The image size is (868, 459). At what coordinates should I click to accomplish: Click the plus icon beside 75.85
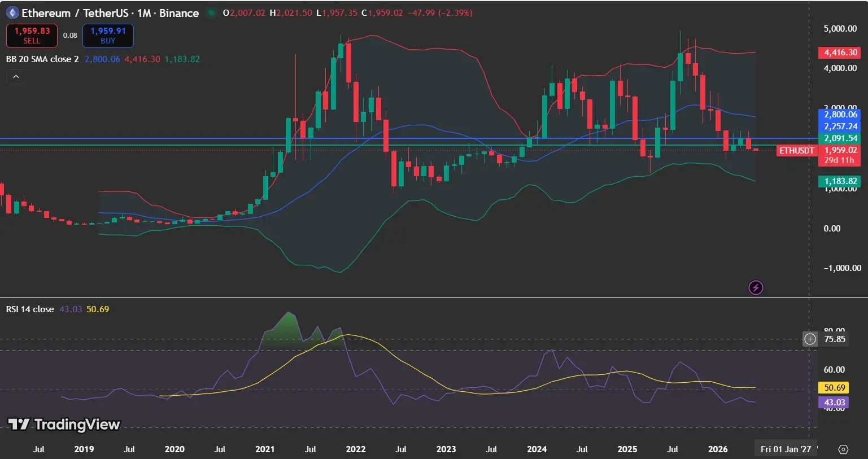click(x=810, y=339)
